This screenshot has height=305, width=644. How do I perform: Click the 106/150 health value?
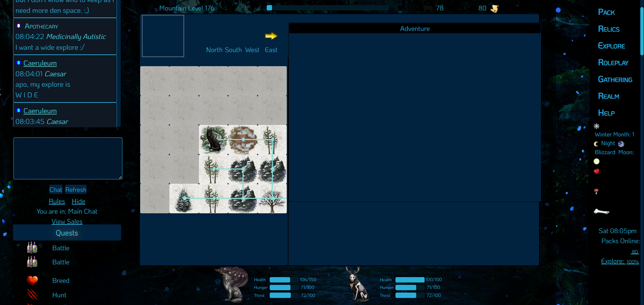pos(308,280)
